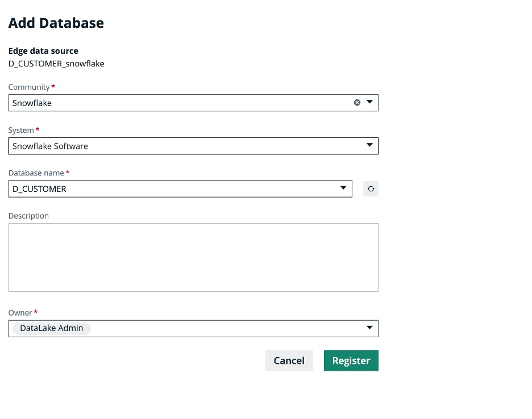The height and width of the screenshot is (419, 532).
Task: Click the System field label
Action: point(21,131)
